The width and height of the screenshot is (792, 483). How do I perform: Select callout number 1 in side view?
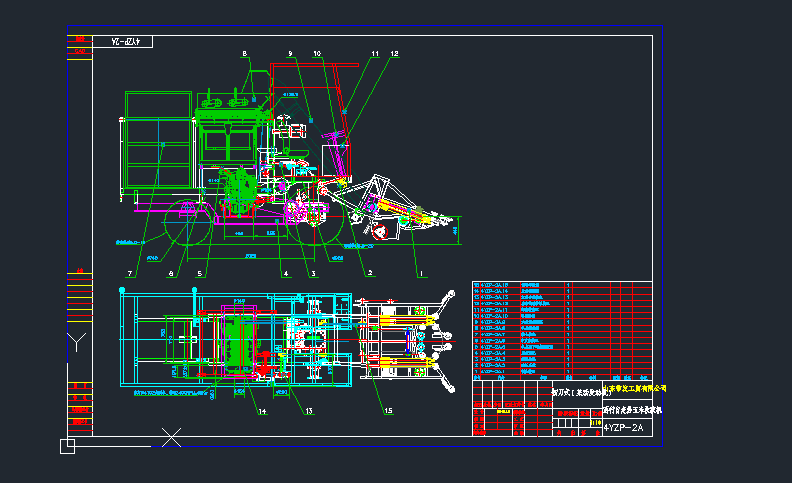421,274
